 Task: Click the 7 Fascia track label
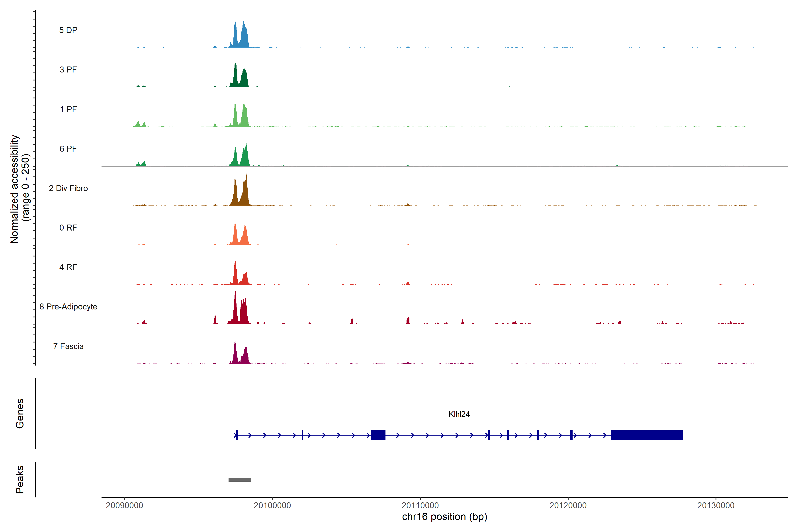pyautogui.click(x=68, y=346)
